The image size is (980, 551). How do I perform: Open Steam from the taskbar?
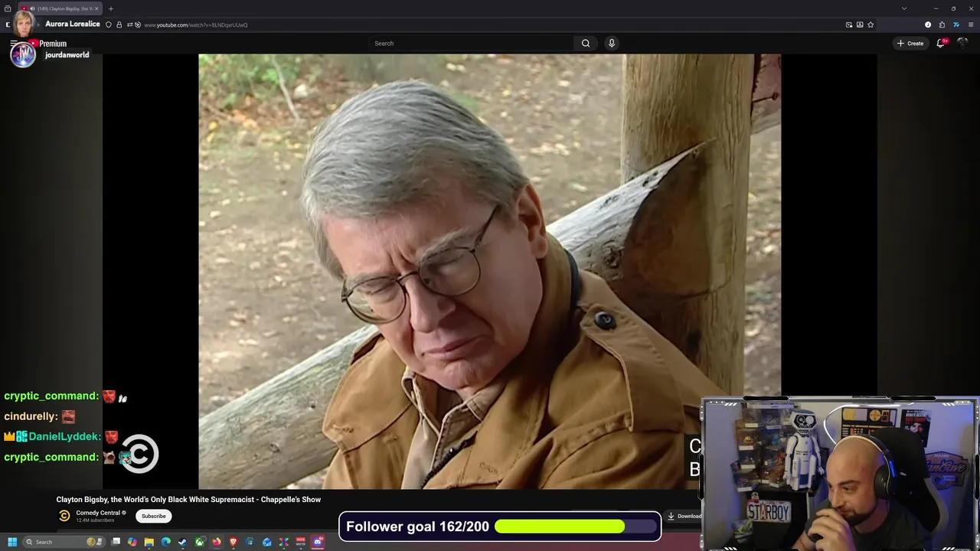pos(182,542)
